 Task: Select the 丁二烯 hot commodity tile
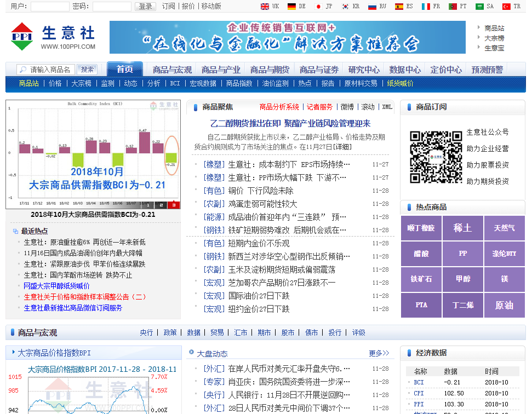tap(463, 305)
